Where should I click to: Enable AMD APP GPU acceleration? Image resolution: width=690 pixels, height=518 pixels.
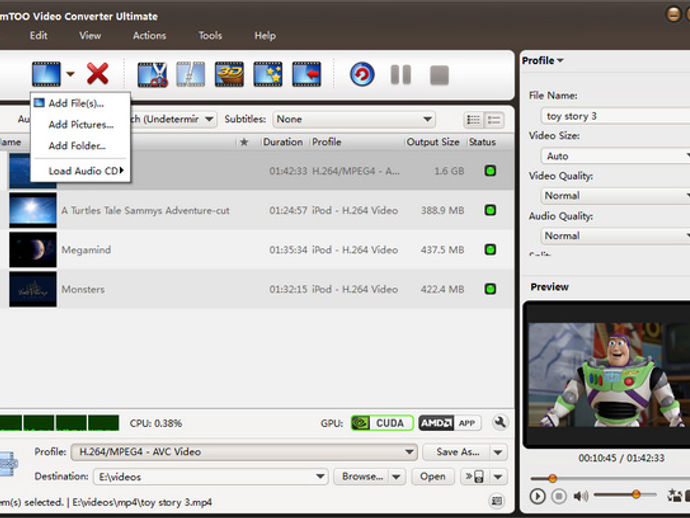[x=450, y=423]
